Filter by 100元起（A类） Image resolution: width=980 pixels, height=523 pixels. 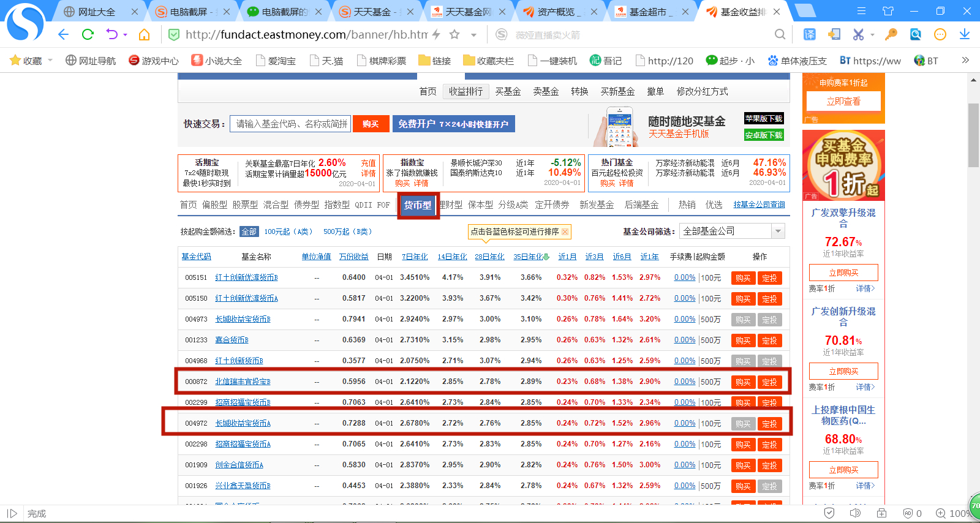[288, 231]
